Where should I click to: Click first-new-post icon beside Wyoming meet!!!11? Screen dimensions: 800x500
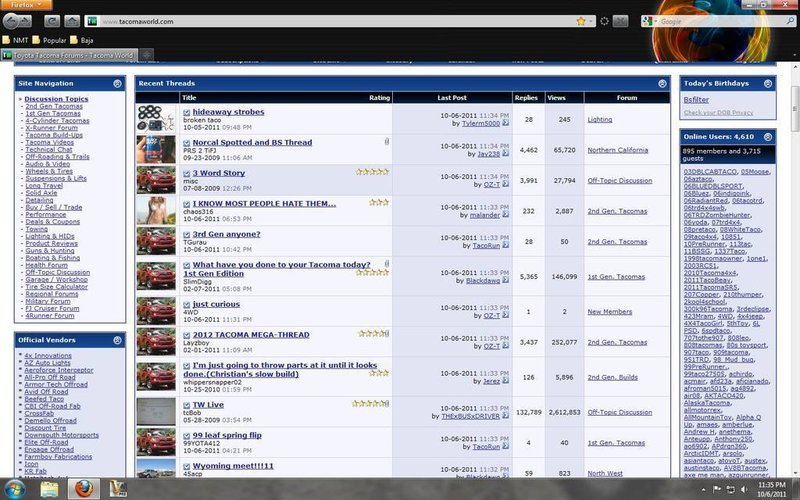(x=187, y=466)
